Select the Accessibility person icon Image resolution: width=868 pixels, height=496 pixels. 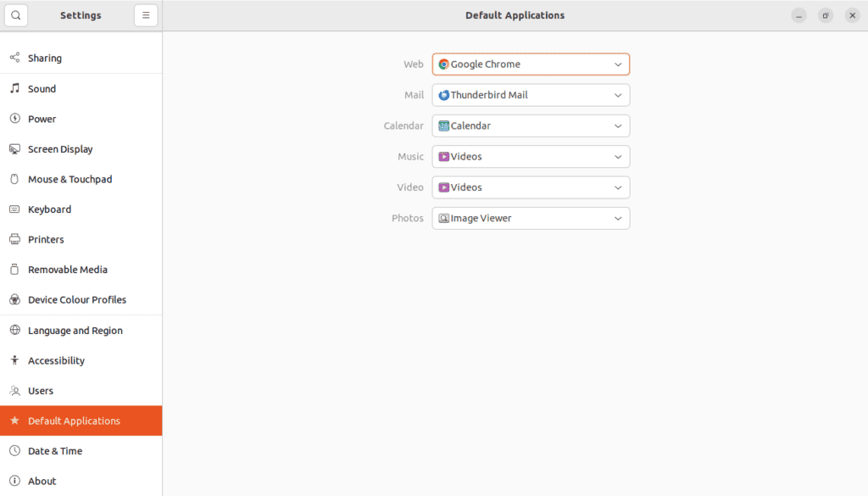pyautogui.click(x=14, y=360)
